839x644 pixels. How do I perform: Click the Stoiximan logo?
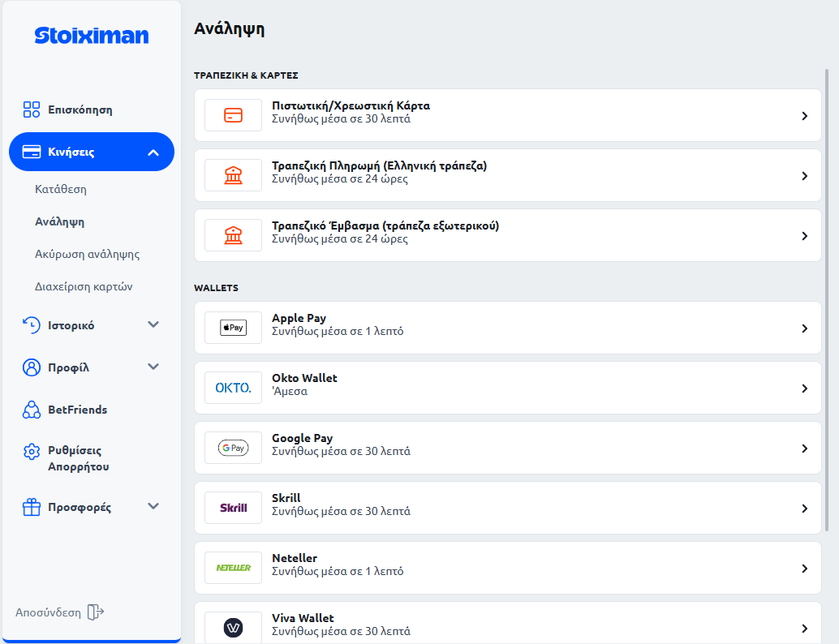pyautogui.click(x=92, y=35)
